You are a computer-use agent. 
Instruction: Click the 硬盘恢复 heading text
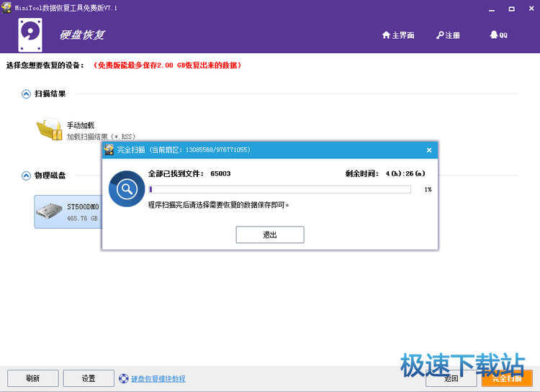tap(82, 35)
